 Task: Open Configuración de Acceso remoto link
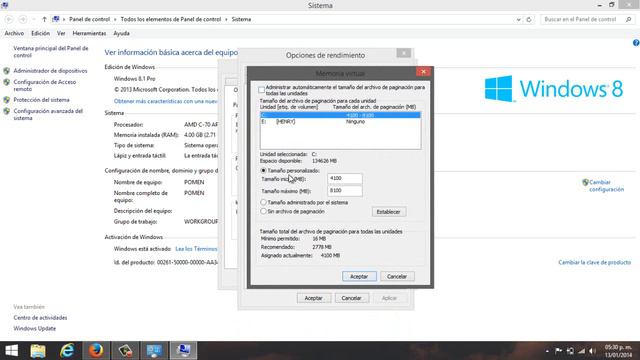coord(44,85)
